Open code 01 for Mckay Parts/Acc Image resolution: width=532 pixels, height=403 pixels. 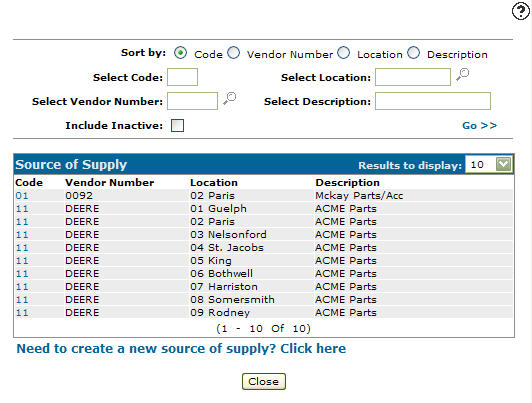[22, 196]
